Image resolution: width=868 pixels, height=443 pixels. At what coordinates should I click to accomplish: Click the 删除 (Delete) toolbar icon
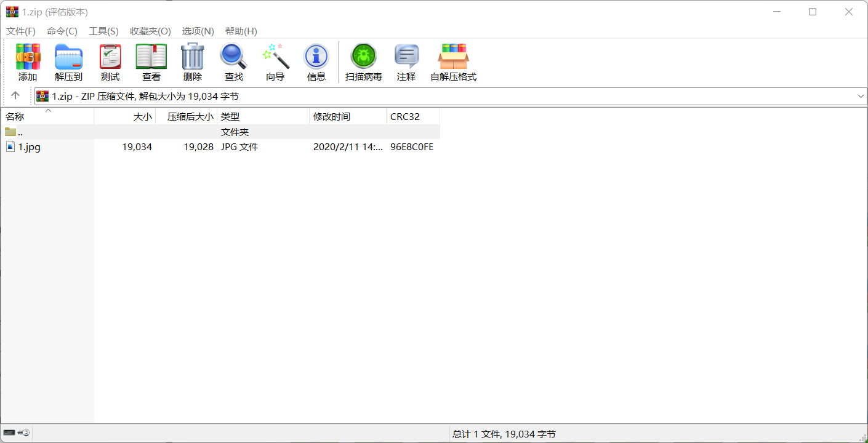[193, 62]
